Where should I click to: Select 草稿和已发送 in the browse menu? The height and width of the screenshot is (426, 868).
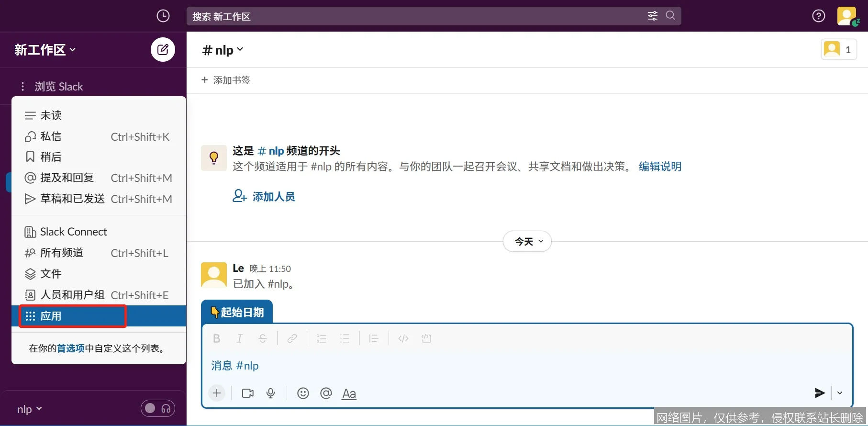tap(99, 199)
